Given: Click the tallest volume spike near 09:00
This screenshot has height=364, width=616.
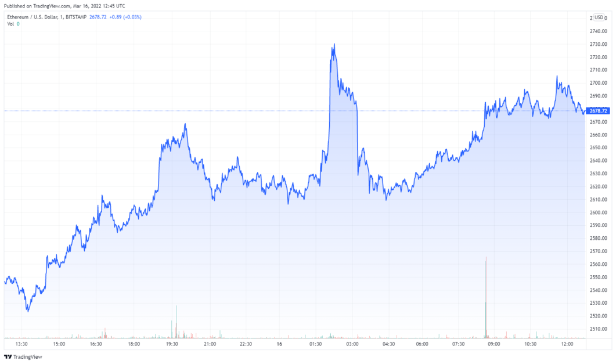Looking at the screenshot, I should click(486, 297).
